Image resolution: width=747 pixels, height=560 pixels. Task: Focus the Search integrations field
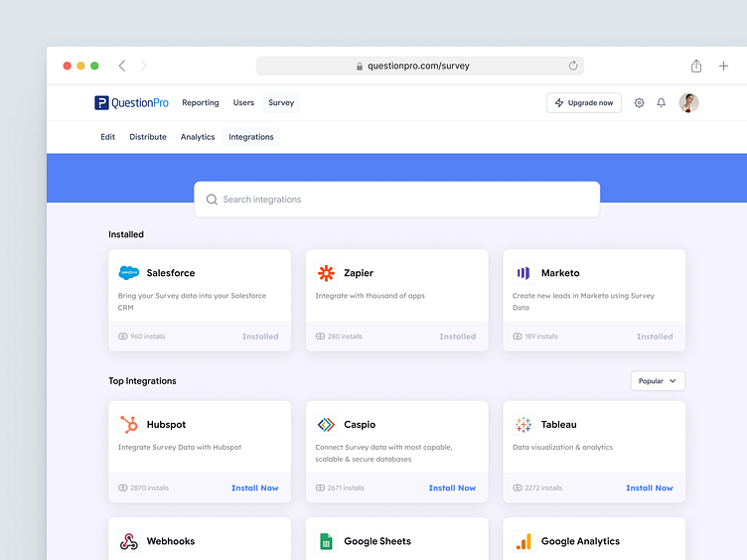click(397, 200)
